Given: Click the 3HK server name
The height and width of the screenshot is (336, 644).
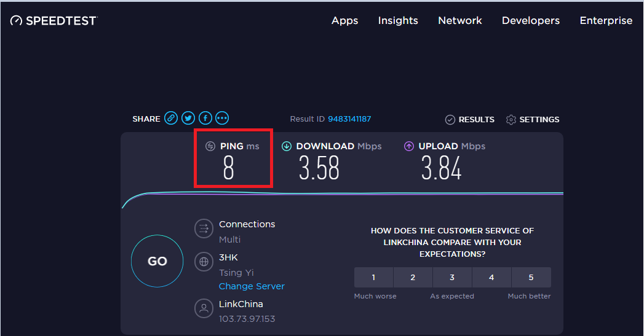Looking at the screenshot, I should (x=228, y=257).
